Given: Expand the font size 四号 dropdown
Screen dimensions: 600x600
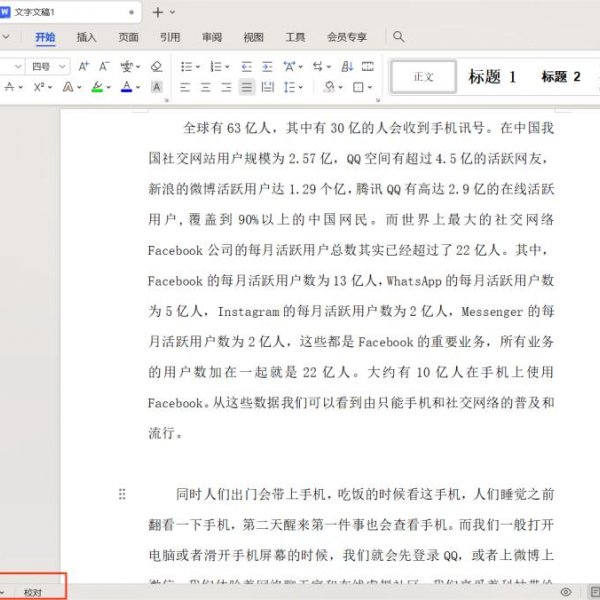Looking at the screenshot, I should 63,66.
